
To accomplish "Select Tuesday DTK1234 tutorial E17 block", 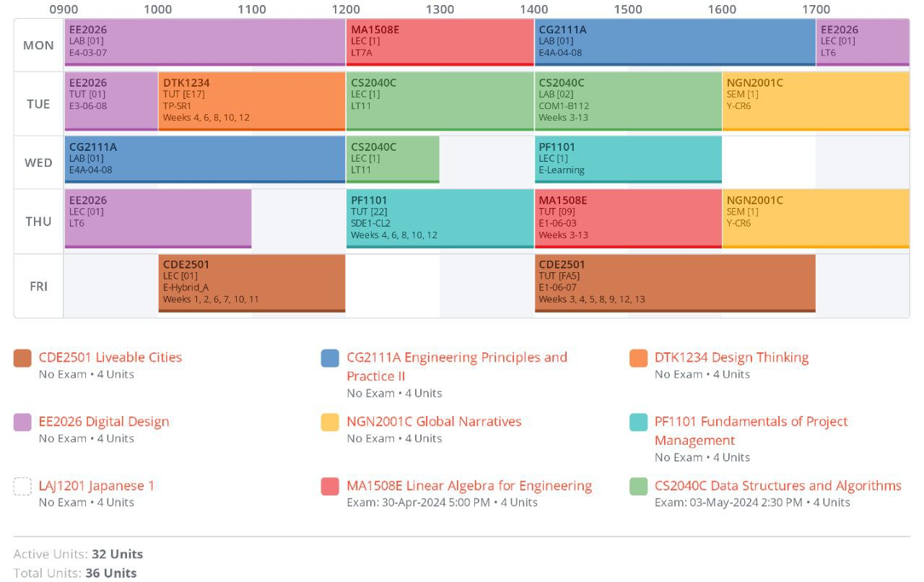I will 251,101.
